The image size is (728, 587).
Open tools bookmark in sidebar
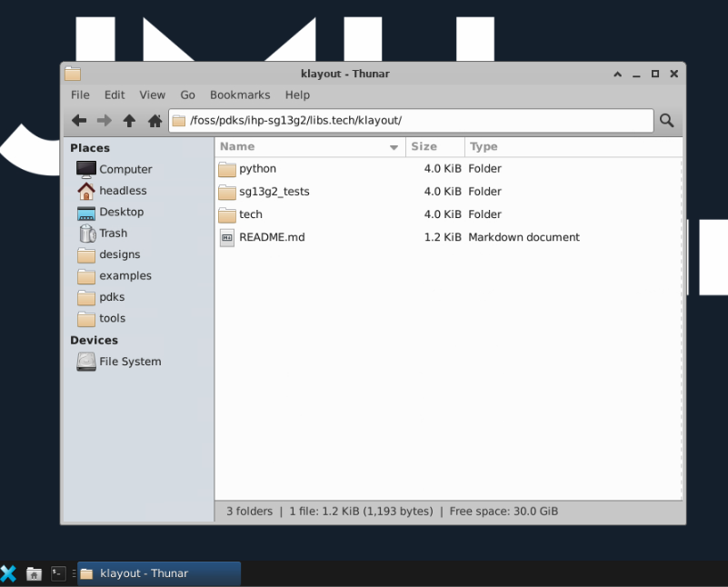(x=101, y=319)
